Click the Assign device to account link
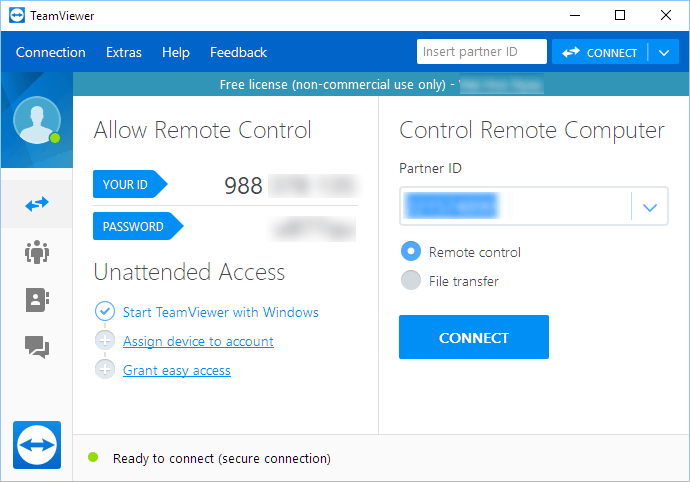This screenshot has height=482, width=690. click(x=198, y=341)
